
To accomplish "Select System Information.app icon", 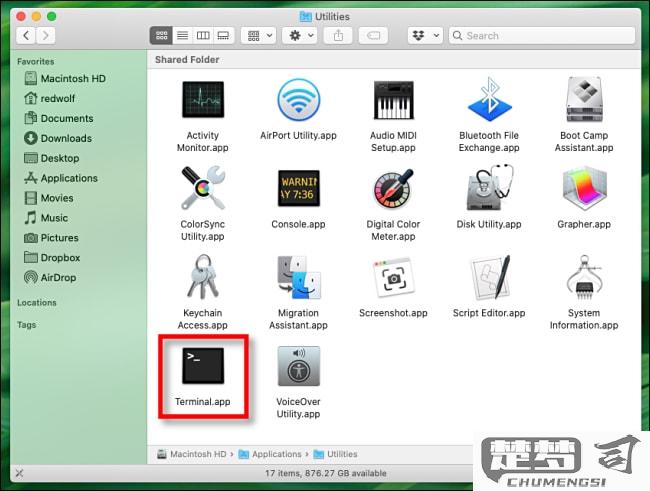I will [x=584, y=277].
